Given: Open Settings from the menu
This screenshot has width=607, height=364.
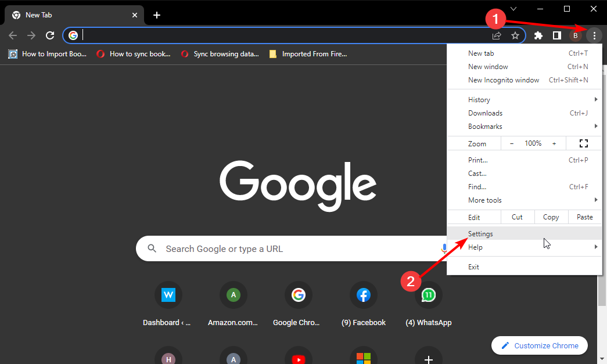Looking at the screenshot, I should pos(525,233).
